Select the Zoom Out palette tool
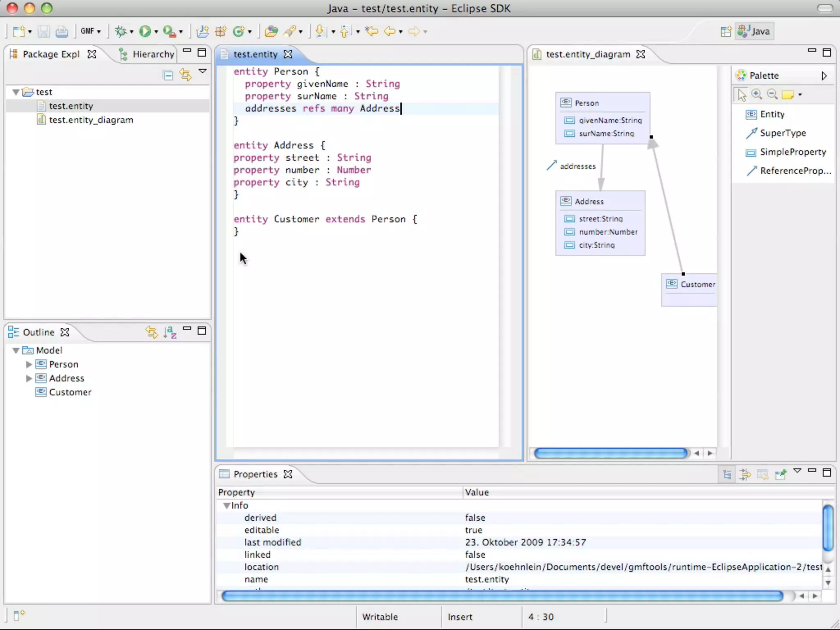Viewport: 840px width, 630px height. pyautogui.click(x=772, y=94)
